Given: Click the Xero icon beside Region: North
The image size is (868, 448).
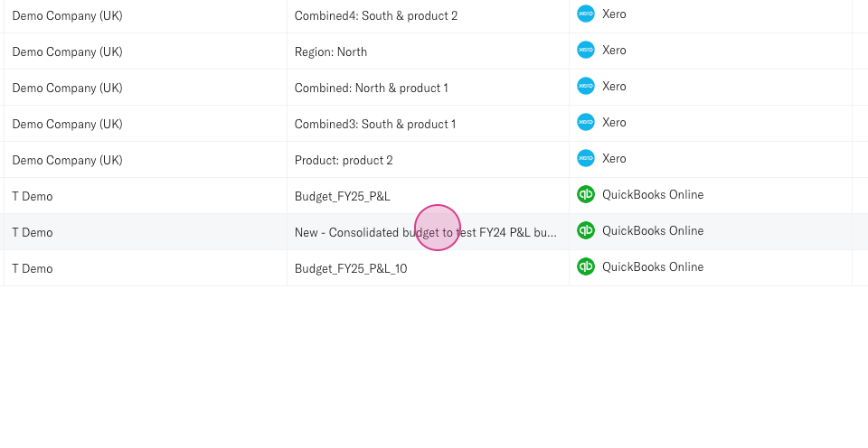Looking at the screenshot, I should pos(586,50).
